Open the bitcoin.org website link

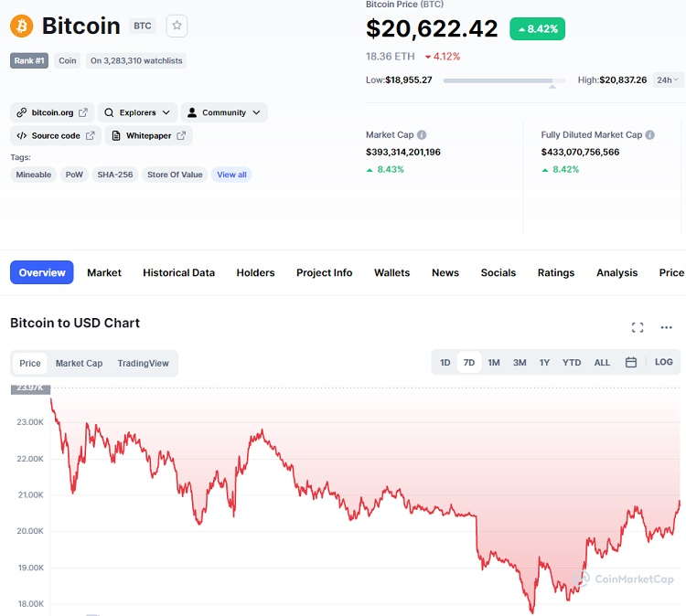(x=52, y=112)
